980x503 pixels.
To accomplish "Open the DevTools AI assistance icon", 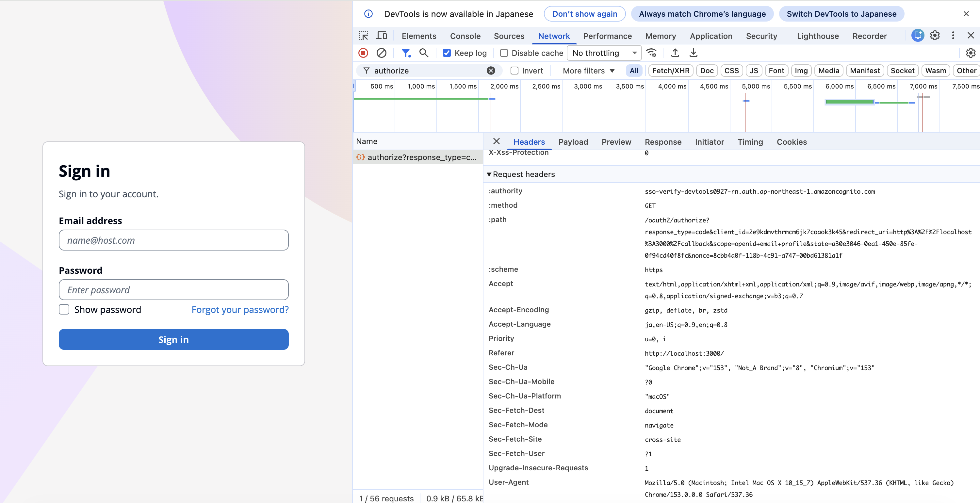I will tap(918, 35).
